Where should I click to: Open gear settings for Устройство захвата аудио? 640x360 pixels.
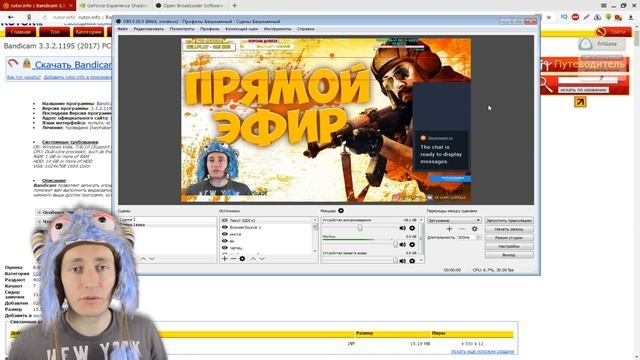[412, 261]
